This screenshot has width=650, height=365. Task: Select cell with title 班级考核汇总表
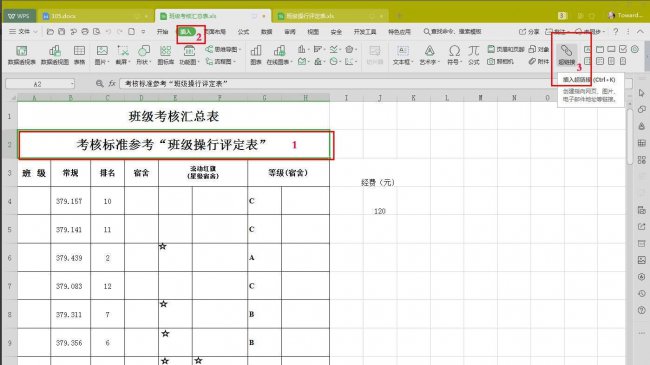point(174,116)
